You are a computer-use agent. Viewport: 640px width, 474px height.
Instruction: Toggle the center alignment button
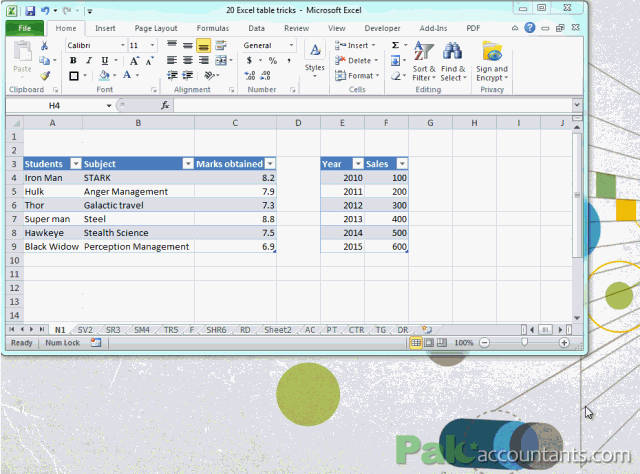(187, 61)
